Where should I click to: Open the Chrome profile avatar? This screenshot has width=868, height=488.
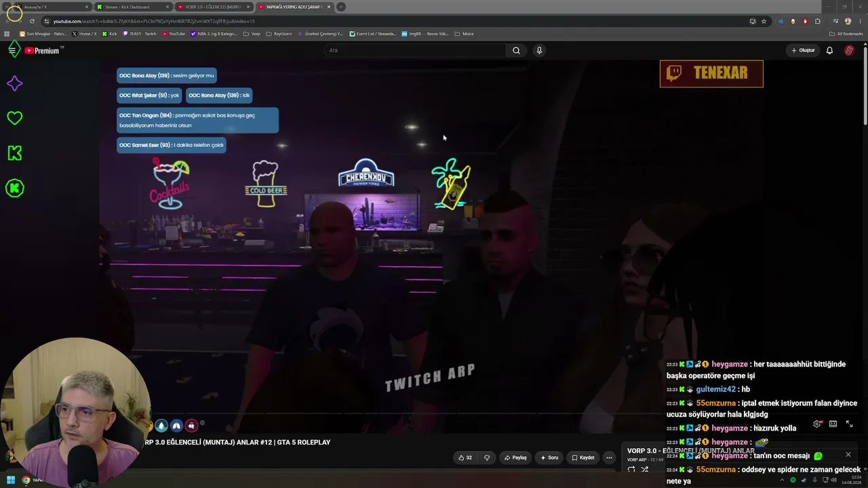tap(848, 21)
